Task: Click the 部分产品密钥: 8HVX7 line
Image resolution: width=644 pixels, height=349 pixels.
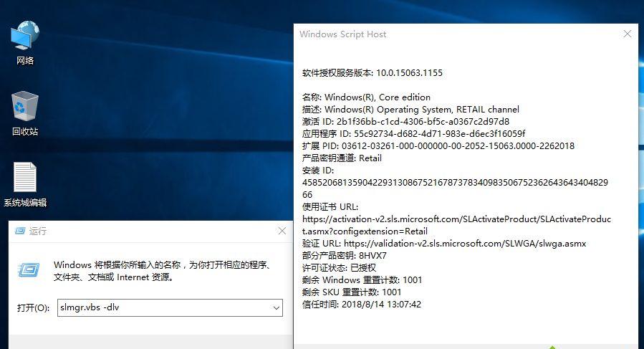Action: coord(344,256)
